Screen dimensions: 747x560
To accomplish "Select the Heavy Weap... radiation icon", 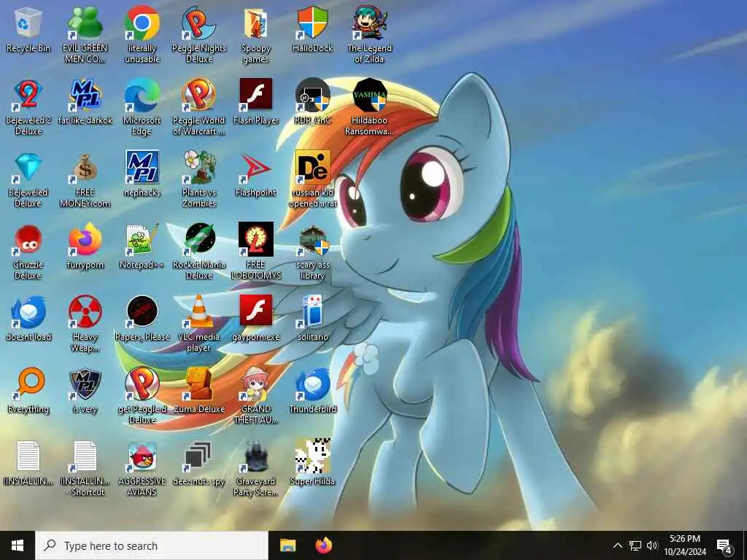I will pos(85,312).
